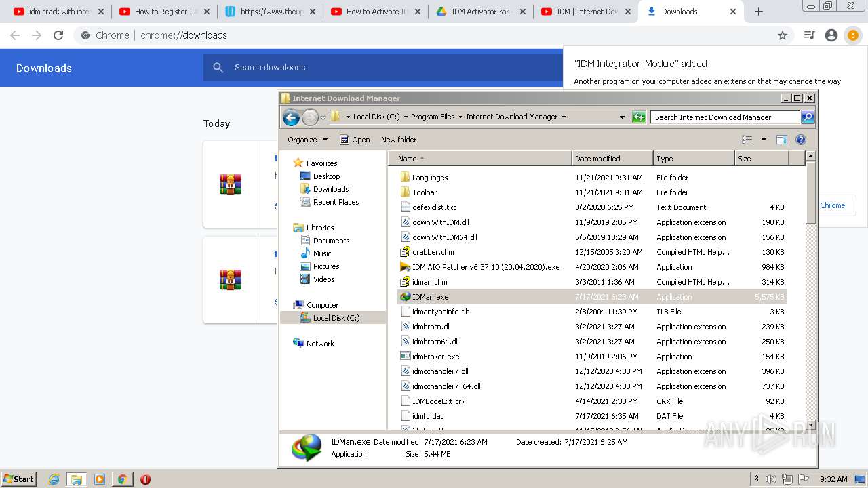This screenshot has height=488, width=868.
Task: Click the Open toolbar button
Action: pyautogui.click(x=355, y=140)
